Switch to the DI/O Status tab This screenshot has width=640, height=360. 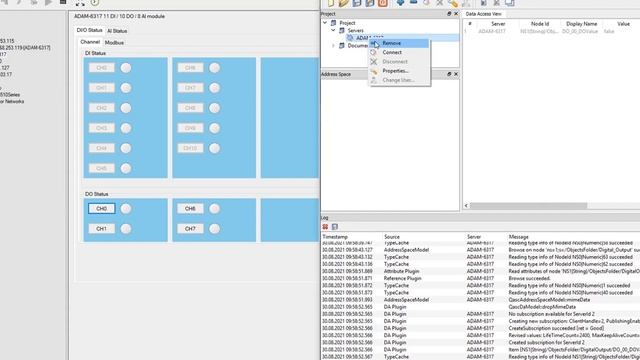click(89, 30)
